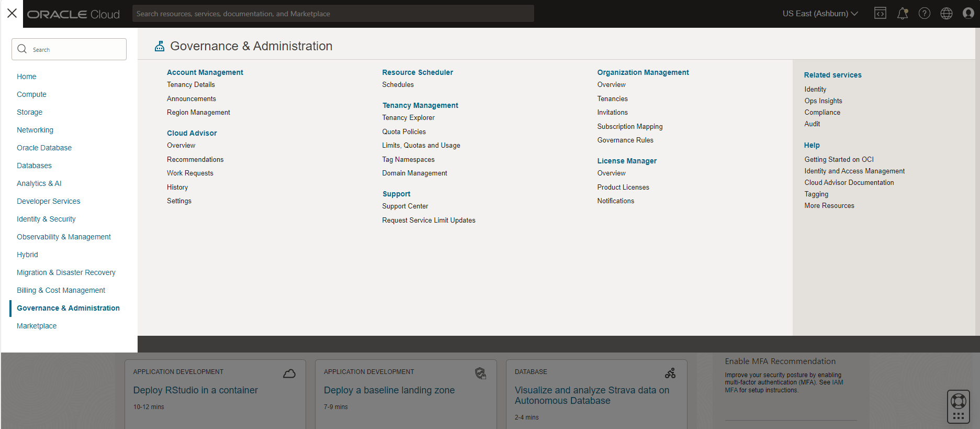Open Ops Insights related service
This screenshot has height=429, width=980.
823,101
